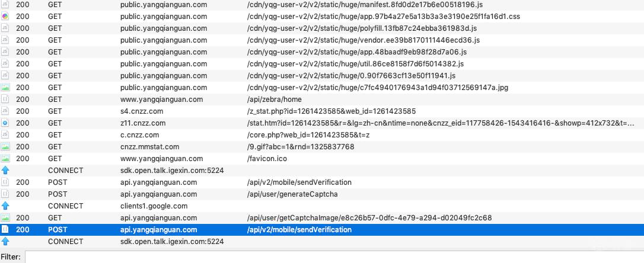Click the 200 status of /api/zebra/home row
This screenshot has width=644, height=263.
click(x=23, y=100)
